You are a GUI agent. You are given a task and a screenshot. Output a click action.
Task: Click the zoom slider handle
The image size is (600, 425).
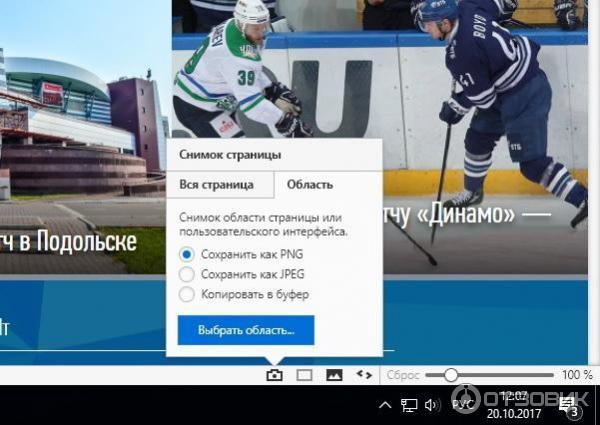(x=450, y=375)
